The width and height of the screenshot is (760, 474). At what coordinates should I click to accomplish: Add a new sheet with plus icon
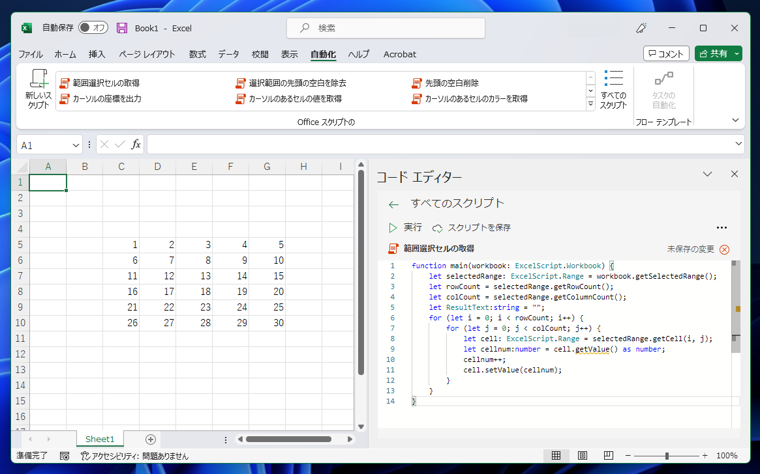(151, 439)
